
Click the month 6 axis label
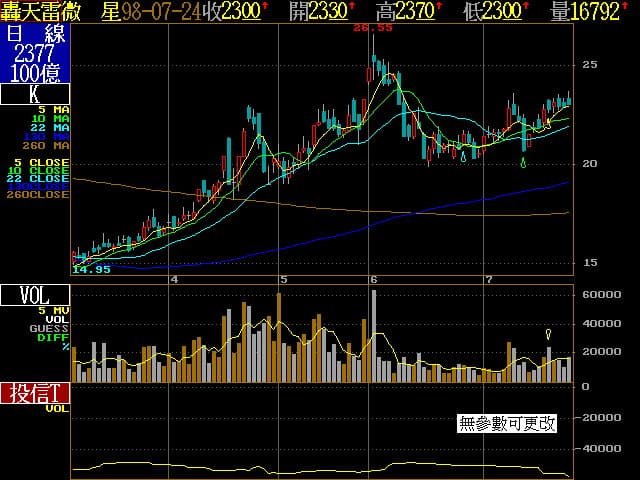[373, 279]
